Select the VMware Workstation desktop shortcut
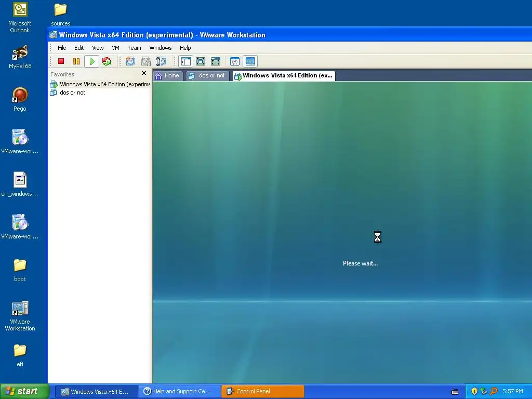532x399 pixels. (20, 316)
